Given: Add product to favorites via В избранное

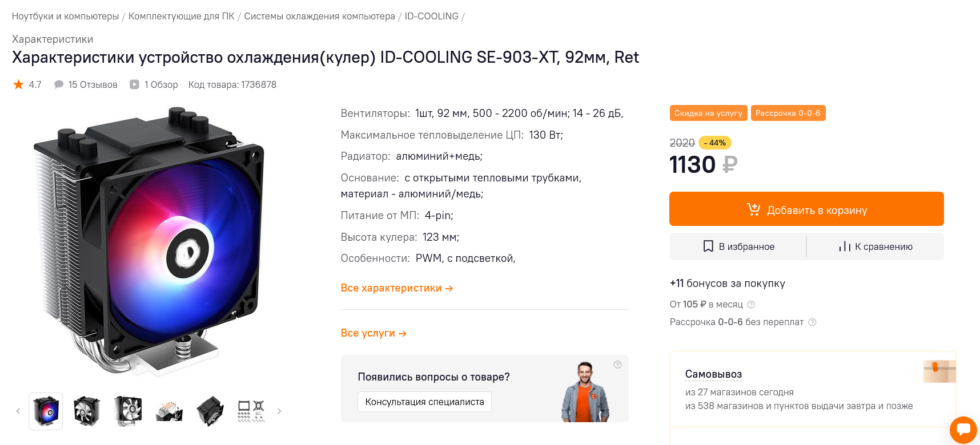Looking at the screenshot, I should point(738,246).
